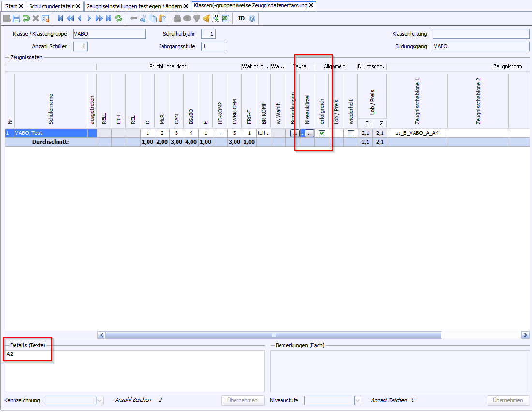Click the horizontal scrollbar right arrow
The width and height of the screenshot is (532, 412).
point(525,335)
